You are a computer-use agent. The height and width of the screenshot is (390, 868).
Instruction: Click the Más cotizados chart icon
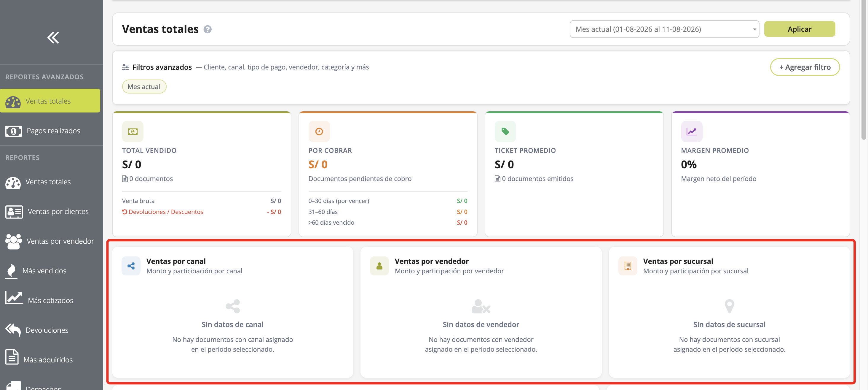pos(14,298)
